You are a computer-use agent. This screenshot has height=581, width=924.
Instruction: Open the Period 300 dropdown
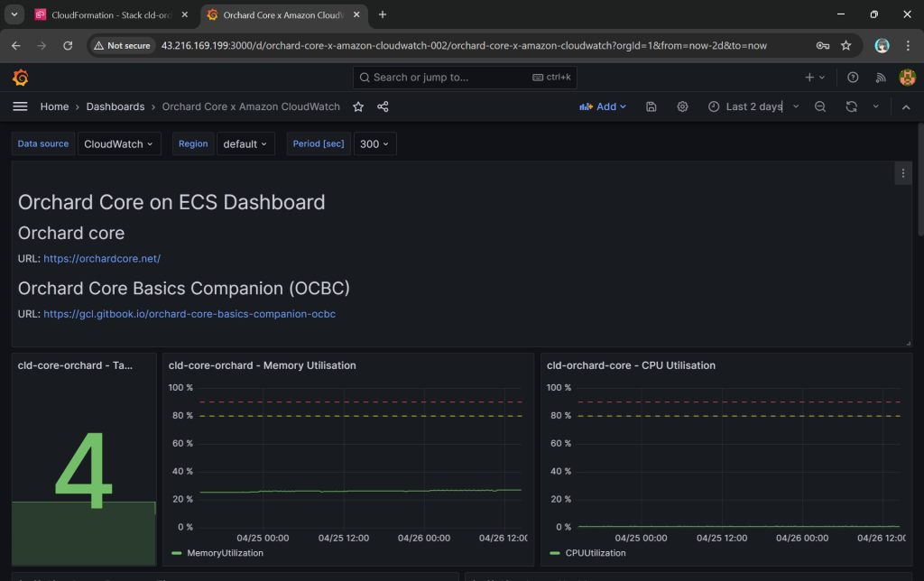pyautogui.click(x=374, y=144)
